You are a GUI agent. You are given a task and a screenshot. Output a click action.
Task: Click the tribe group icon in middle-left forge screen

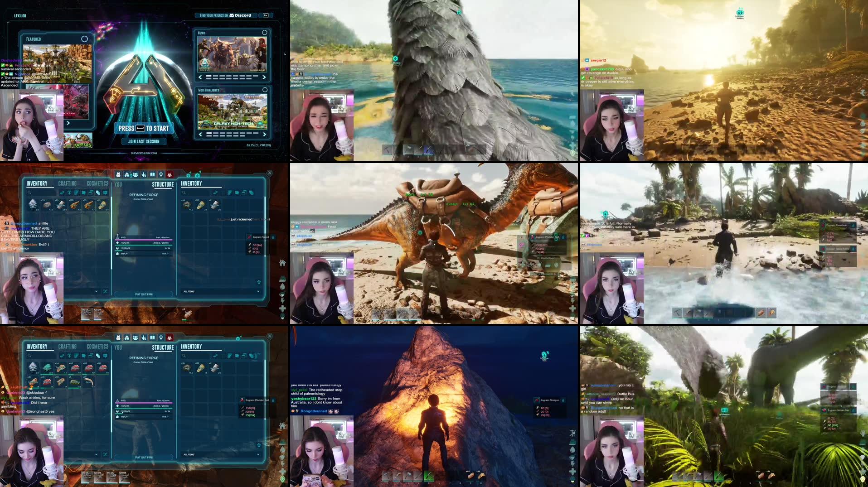[135, 174]
